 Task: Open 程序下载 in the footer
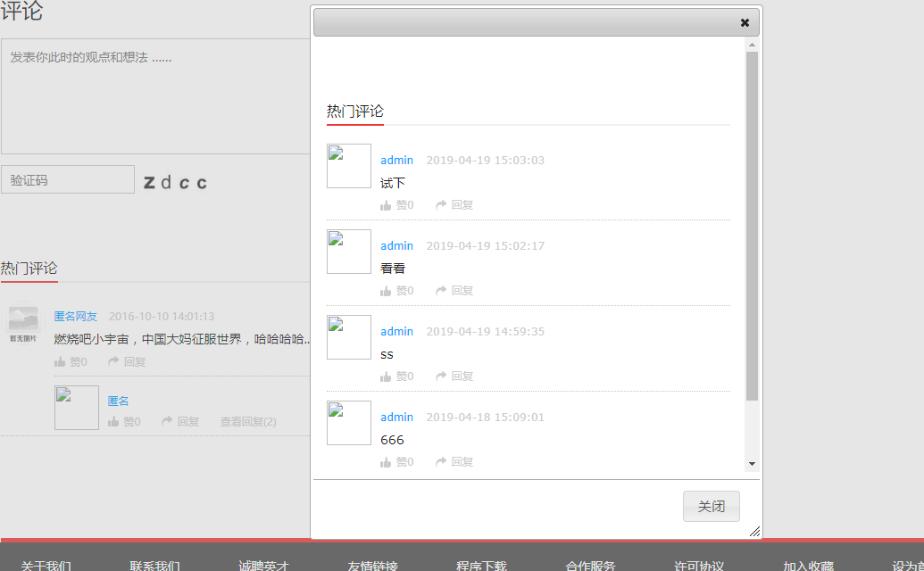tap(481, 565)
